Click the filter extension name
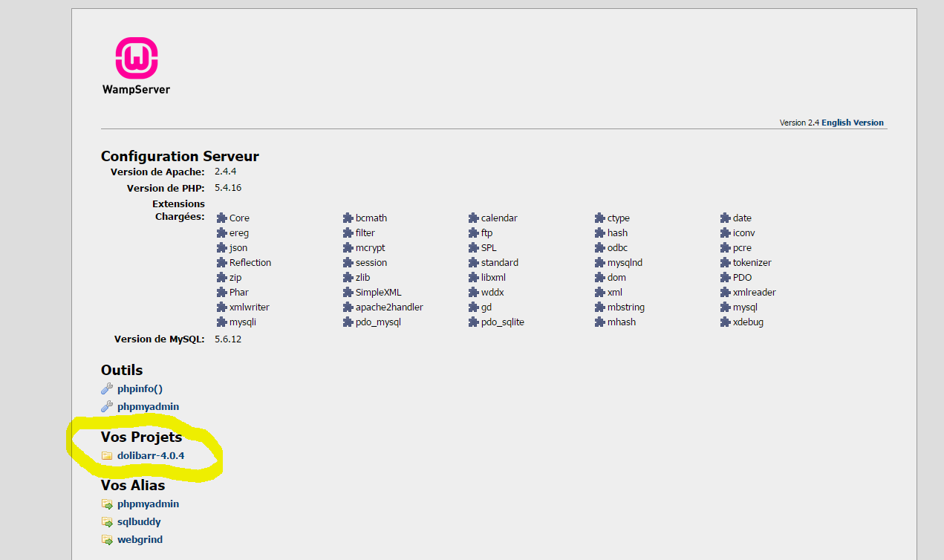Image resolution: width=944 pixels, height=560 pixels. (x=365, y=232)
